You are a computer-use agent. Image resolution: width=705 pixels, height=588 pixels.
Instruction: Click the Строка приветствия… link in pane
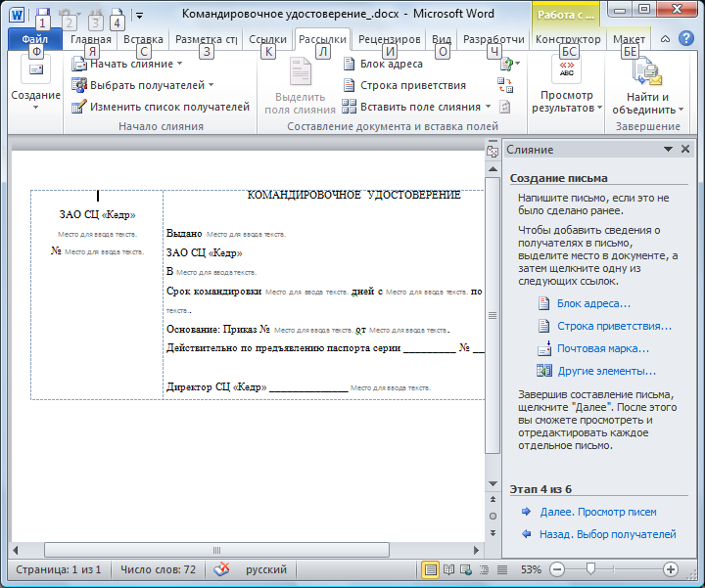614,326
